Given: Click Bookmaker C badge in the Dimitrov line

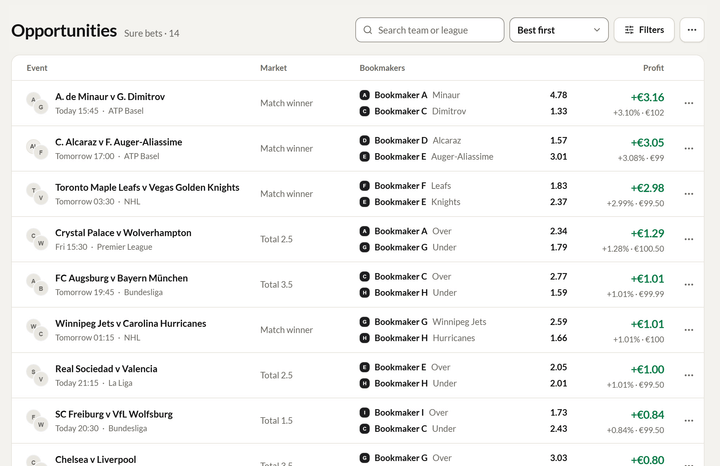Looking at the screenshot, I should (x=365, y=111).
